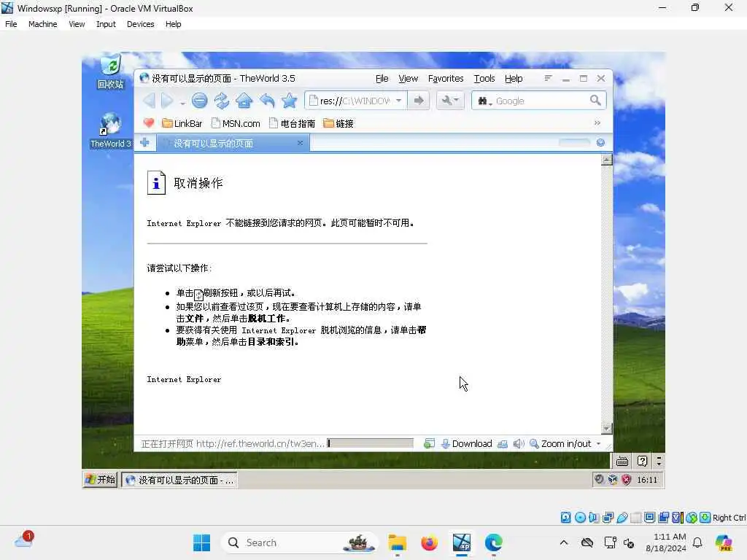
Task: Click the scrollbar down arrow
Action: tap(606, 429)
